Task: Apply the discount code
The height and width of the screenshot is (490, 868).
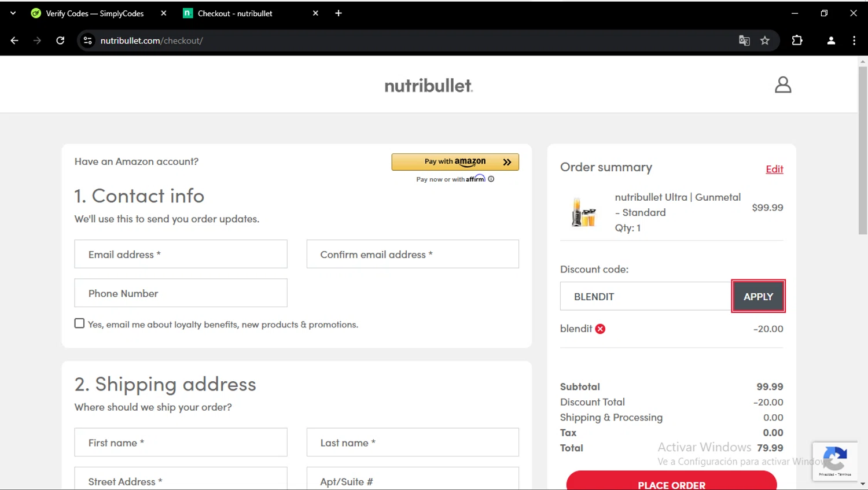Action: pos(758,296)
